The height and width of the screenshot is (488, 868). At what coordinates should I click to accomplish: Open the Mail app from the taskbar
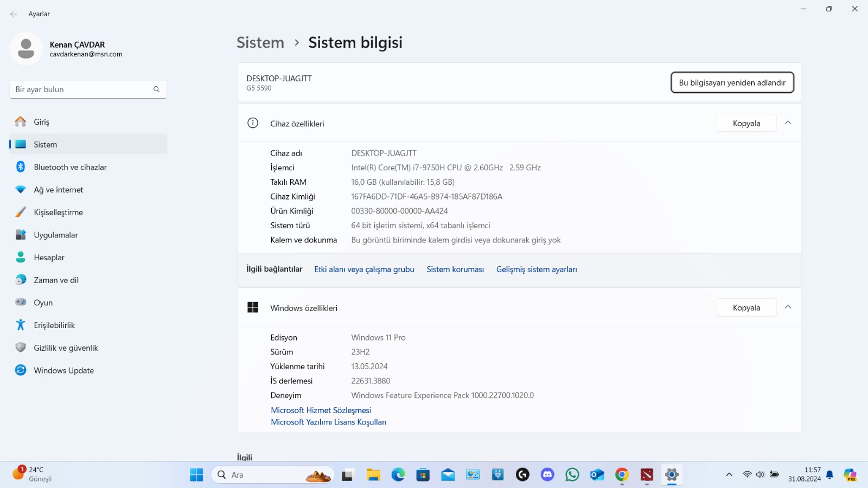[448, 475]
